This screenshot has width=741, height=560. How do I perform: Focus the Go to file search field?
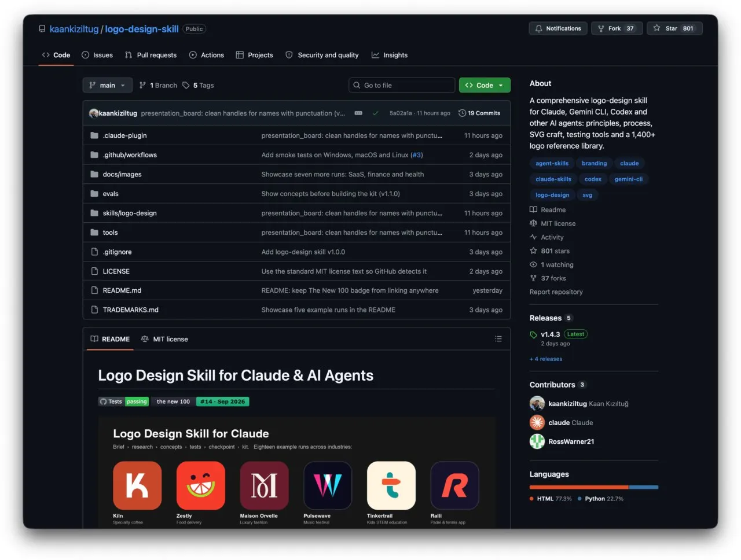pos(402,85)
